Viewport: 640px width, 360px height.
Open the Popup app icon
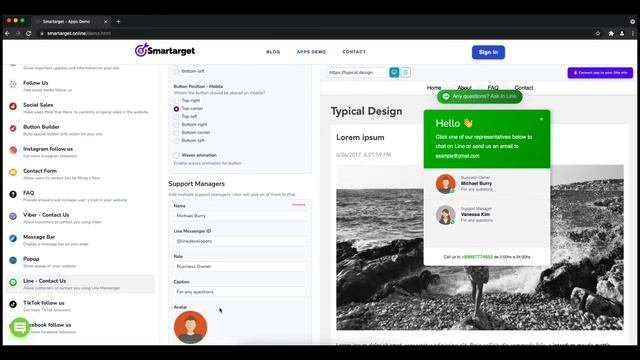tap(13, 260)
